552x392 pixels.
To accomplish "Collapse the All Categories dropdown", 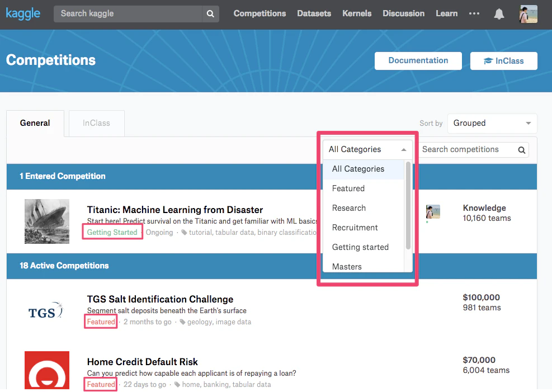I will click(x=367, y=149).
